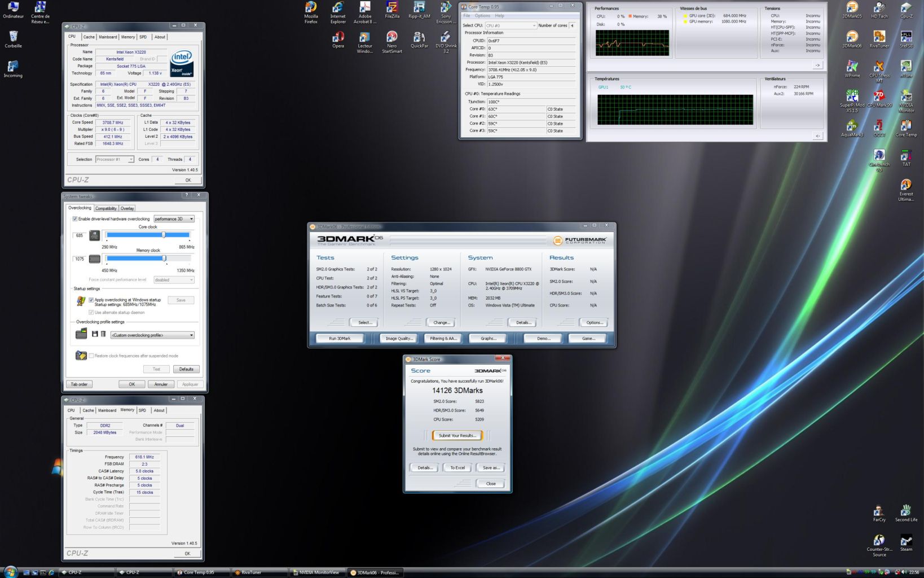Click the Image Quality button in 3DMark06
The width and height of the screenshot is (924, 578).
[399, 338]
